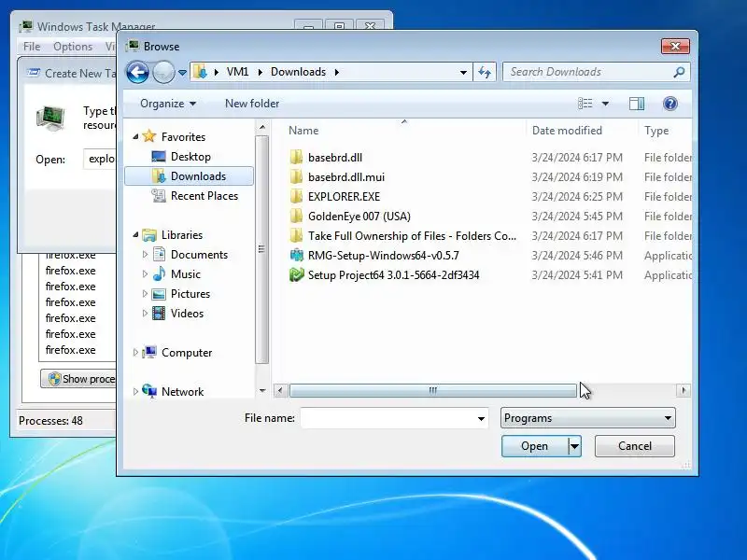Open the Programs file type dropdown

click(588, 418)
